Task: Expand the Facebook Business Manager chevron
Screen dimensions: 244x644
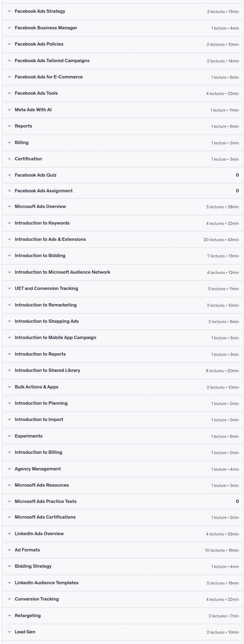Action: 9,28
